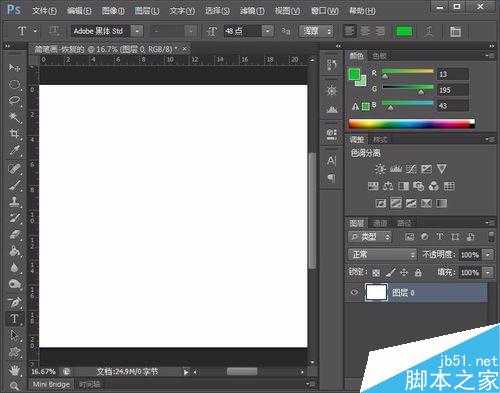The image size is (500, 393).
Task: Open the 文件 menu
Action: 44,11
